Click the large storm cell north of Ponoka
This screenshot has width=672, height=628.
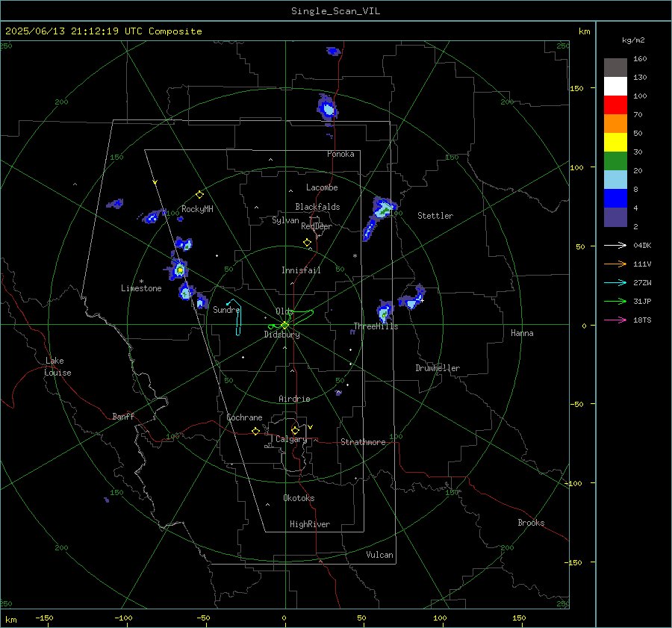[x=328, y=108]
